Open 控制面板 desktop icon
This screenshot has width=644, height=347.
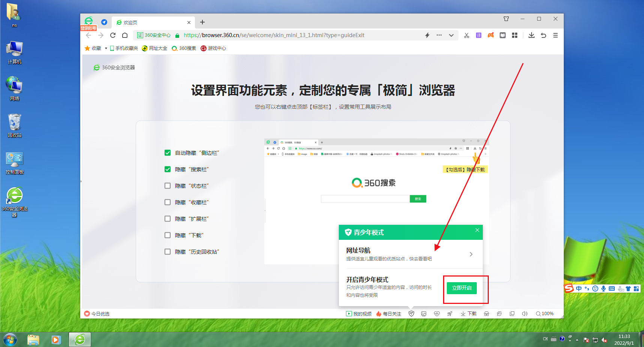coord(15,163)
